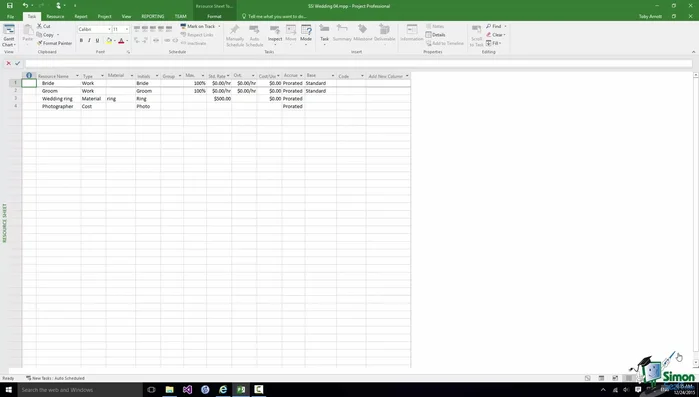The width and height of the screenshot is (699, 397).
Task: Click the New Tasks status bar icon
Action: tap(28, 378)
